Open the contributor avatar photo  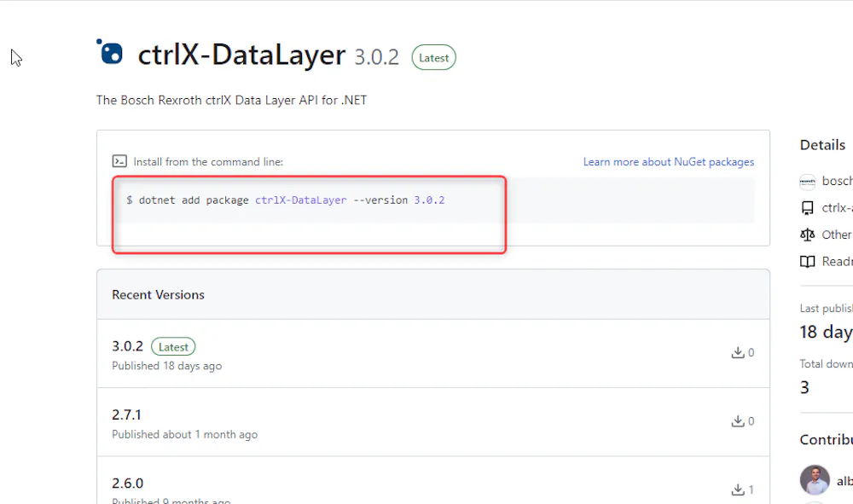[815, 480]
